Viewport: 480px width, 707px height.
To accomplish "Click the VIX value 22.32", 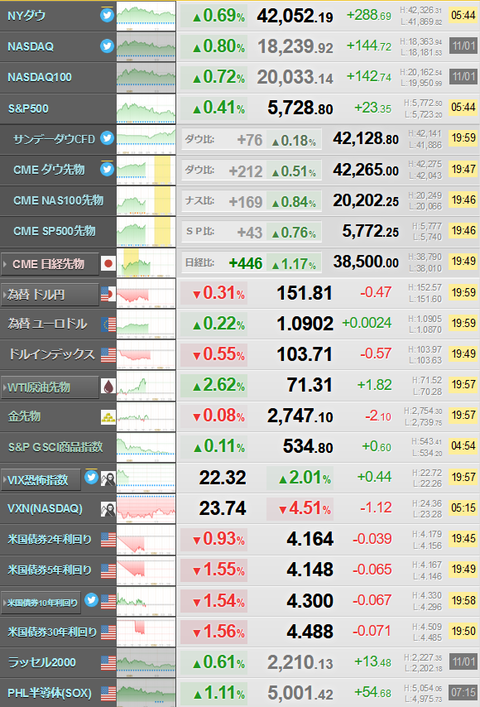I will (223, 477).
